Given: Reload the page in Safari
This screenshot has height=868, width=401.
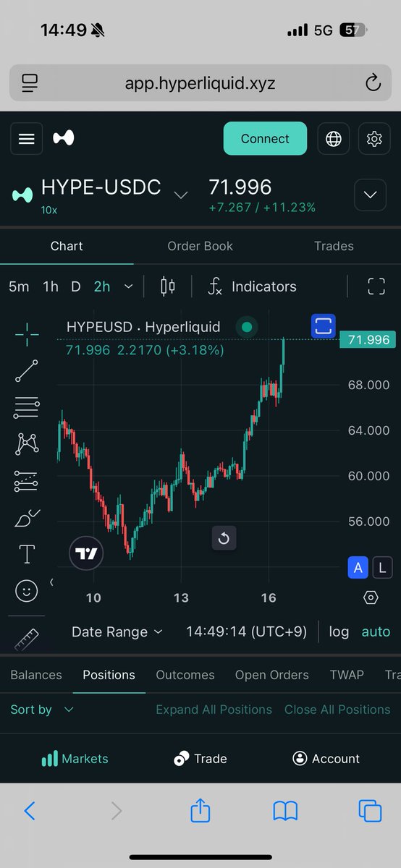Looking at the screenshot, I should point(373,83).
